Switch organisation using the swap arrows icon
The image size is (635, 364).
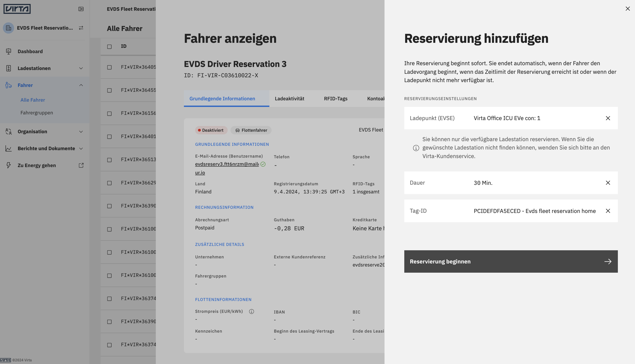81,28
